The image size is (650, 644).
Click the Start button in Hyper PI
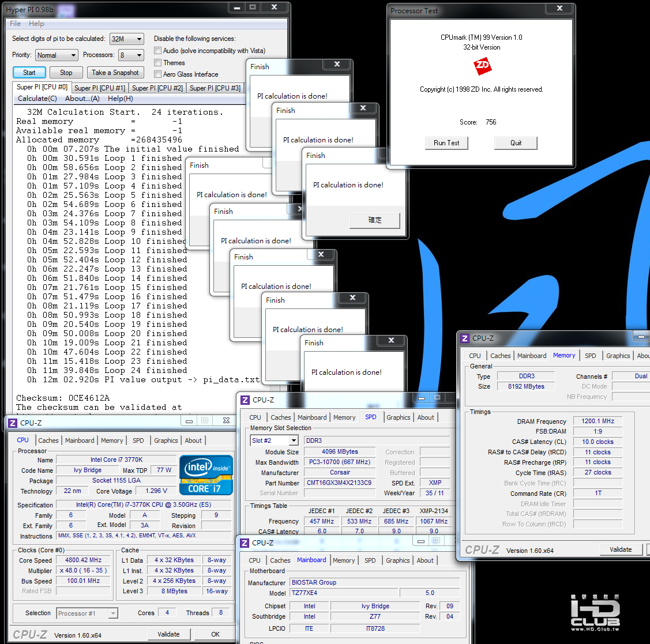click(x=29, y=73)
